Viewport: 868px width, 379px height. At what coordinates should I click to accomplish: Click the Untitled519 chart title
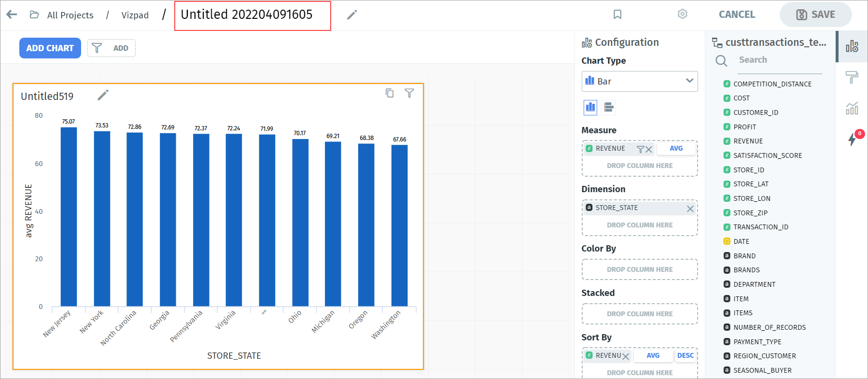47,96
